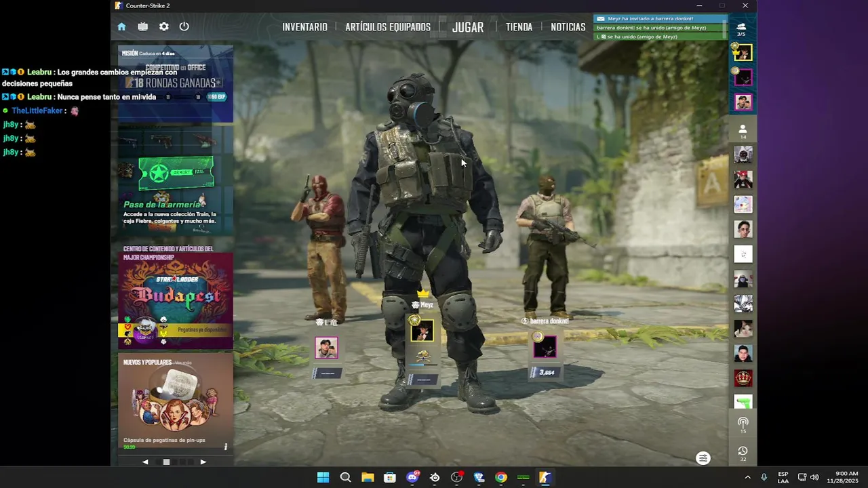Click the 'Meyz ha invitado a barrera donknt' notification
Image resolution: width=868 pixels, height=488 pixels.
click(659, 19)
